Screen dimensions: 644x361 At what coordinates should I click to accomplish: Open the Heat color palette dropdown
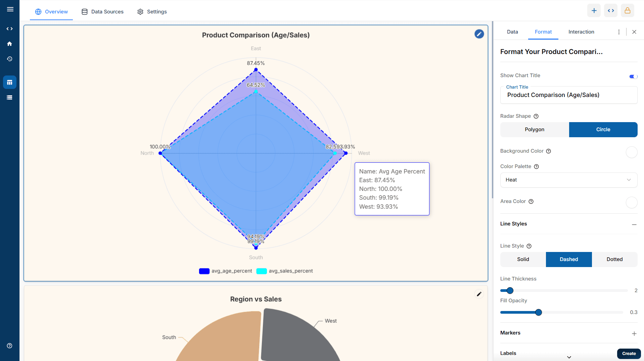569,180
